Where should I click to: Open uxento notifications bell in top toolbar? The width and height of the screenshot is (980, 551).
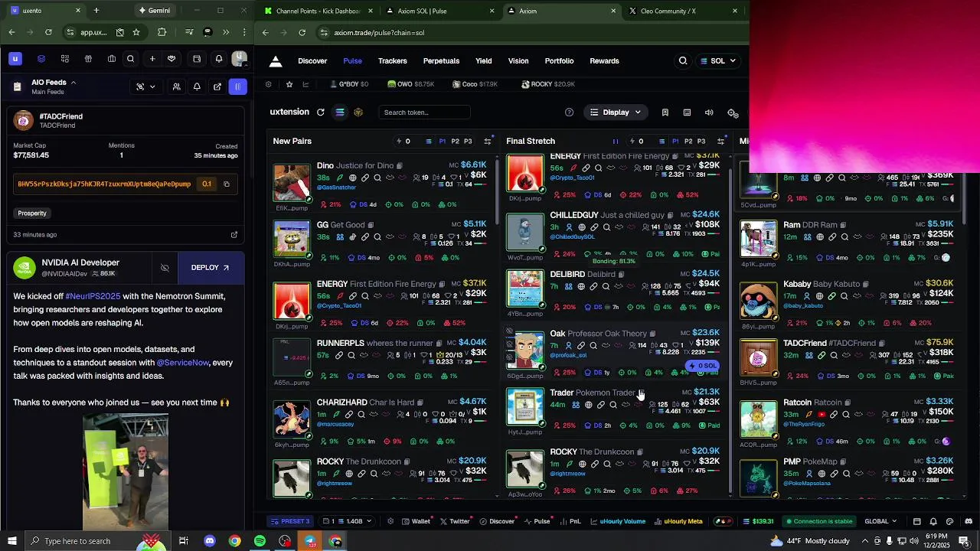pos(219,59)
